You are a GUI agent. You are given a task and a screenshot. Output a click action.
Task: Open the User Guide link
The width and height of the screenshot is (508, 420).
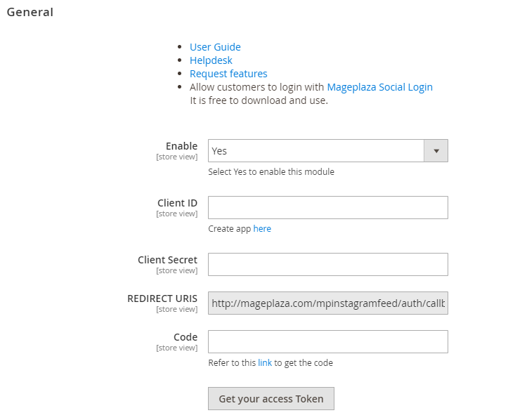coord(215,47)
